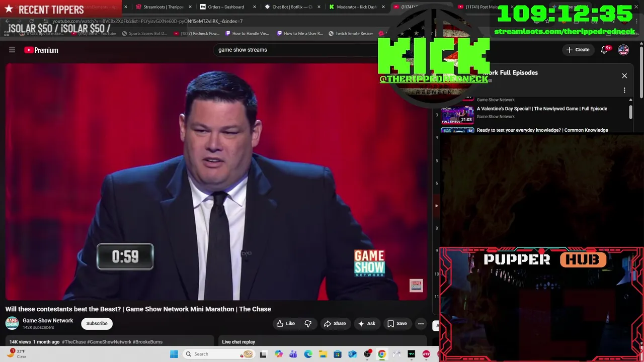Like the video
This screenshot has height=362, width=644.
[286, 324]
